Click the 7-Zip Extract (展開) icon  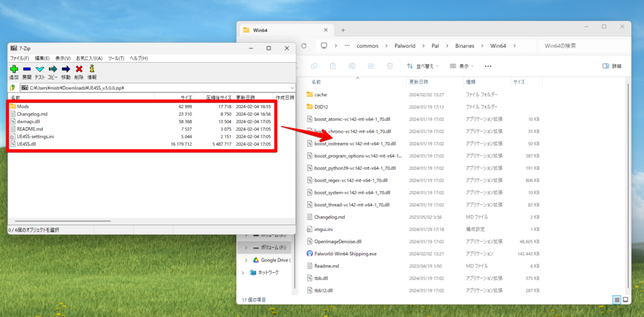pyautogui.click(x=27, y=70)
